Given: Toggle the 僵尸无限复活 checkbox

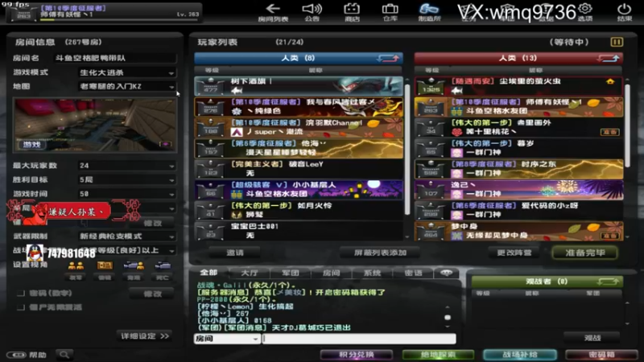Looking at the screenshot, I should (21, 307).
